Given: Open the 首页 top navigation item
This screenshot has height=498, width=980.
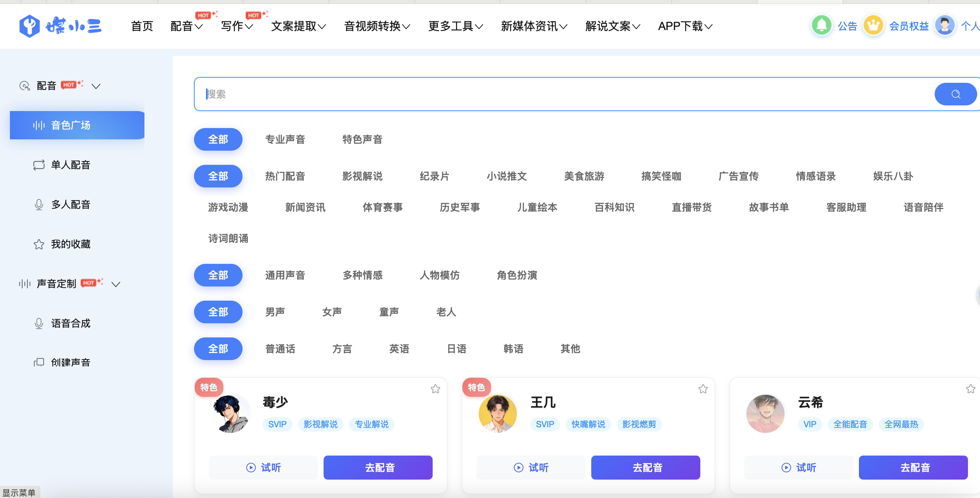Looking at the screenshot, I should coord(142,26).
